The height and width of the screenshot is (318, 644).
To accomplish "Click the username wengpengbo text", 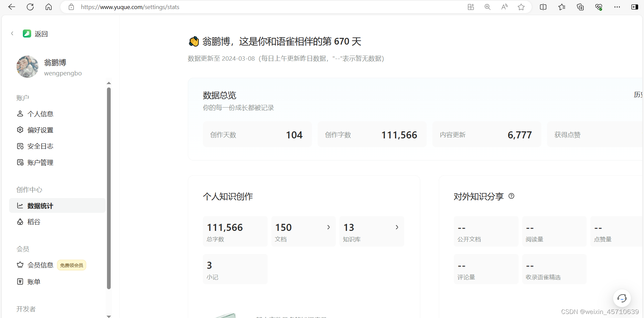I will pyautogui.click(x=63, y=73).
